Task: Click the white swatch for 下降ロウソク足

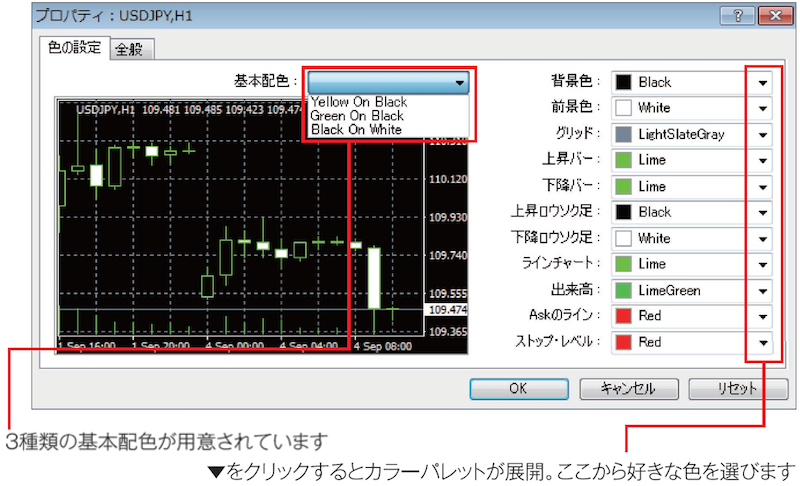Action: point(623,238)
